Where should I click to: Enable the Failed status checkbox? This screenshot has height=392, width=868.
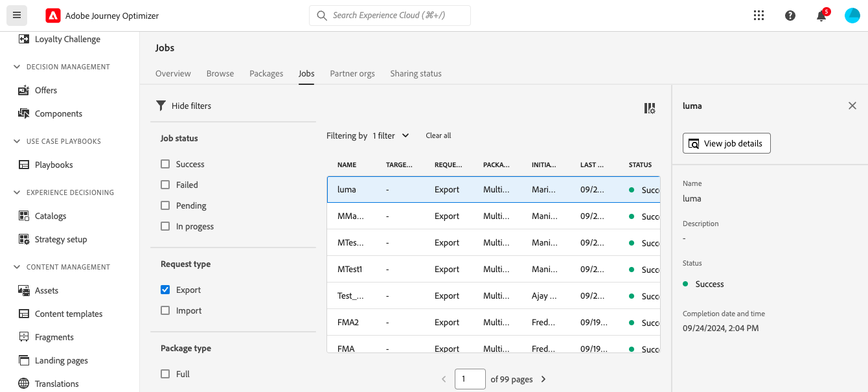coord(165,185)
